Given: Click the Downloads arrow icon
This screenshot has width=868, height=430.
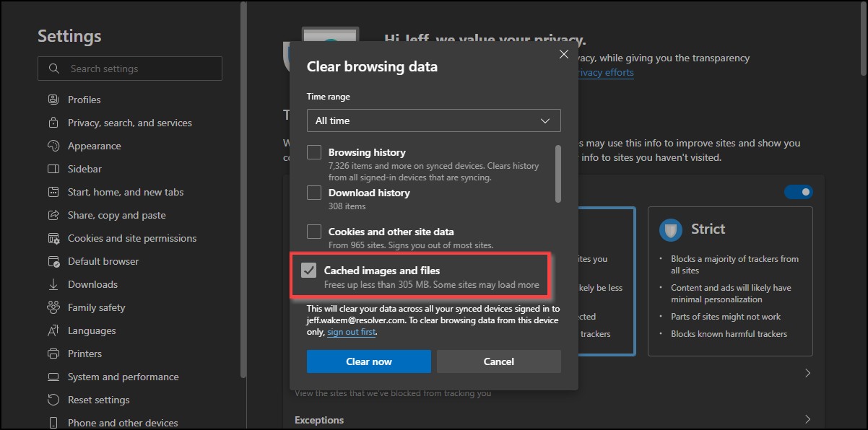Looking at the screenshot, I should click(x=53, y=284).
